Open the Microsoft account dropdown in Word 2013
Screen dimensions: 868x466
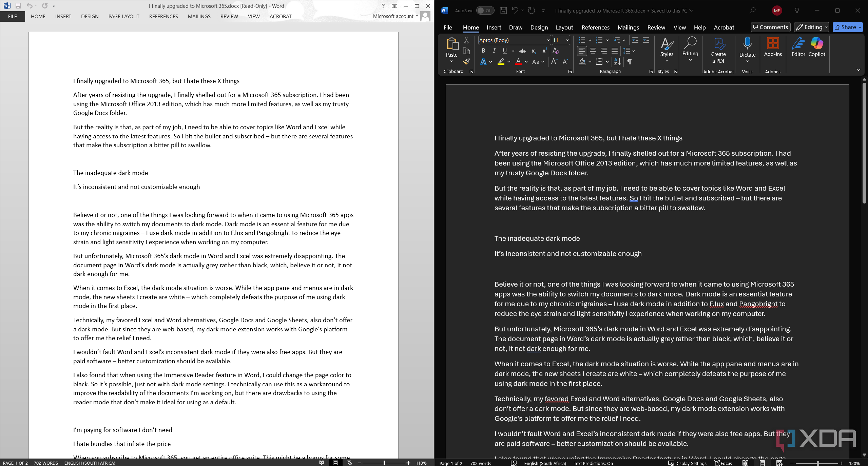pos(396,16)
